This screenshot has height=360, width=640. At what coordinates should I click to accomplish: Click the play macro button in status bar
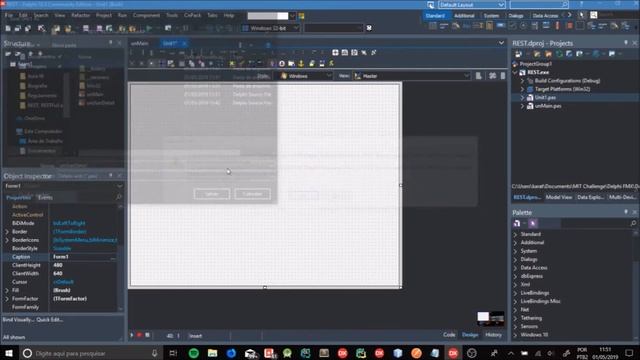coord(131,335)
